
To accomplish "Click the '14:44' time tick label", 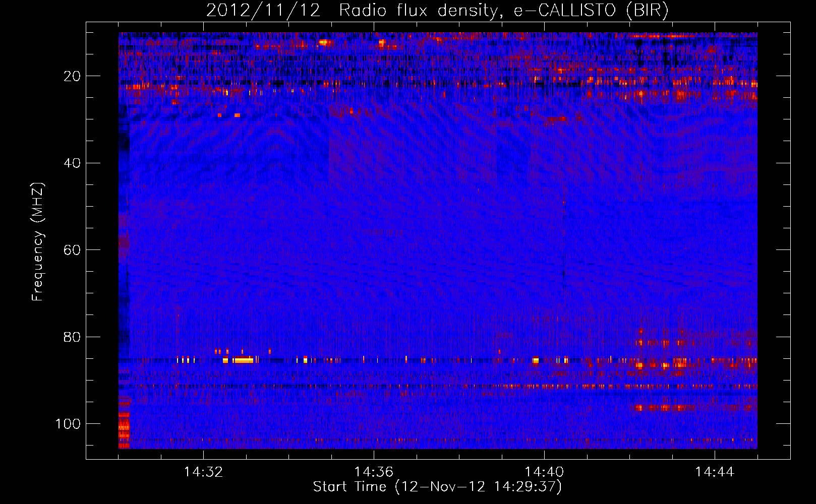I will [x=715, y=472].
